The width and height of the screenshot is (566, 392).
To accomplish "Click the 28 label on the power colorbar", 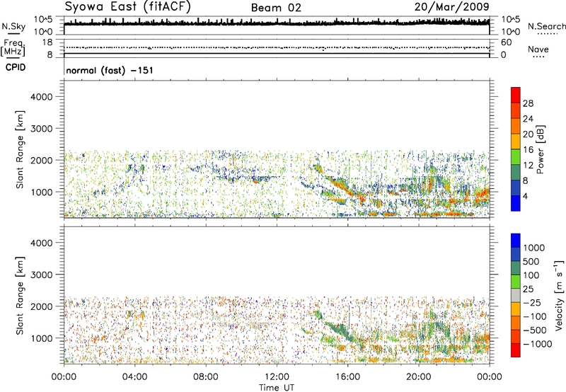I will (528, 103).
